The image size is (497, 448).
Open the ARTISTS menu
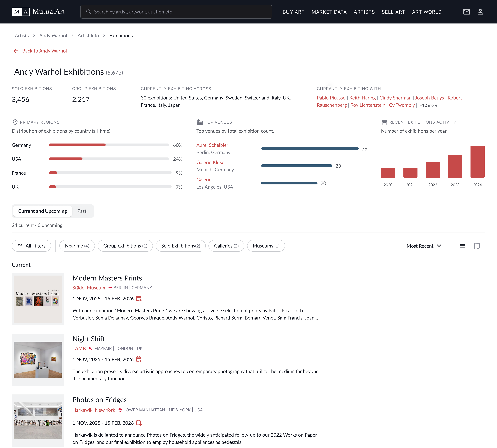[x=364, y=12]
